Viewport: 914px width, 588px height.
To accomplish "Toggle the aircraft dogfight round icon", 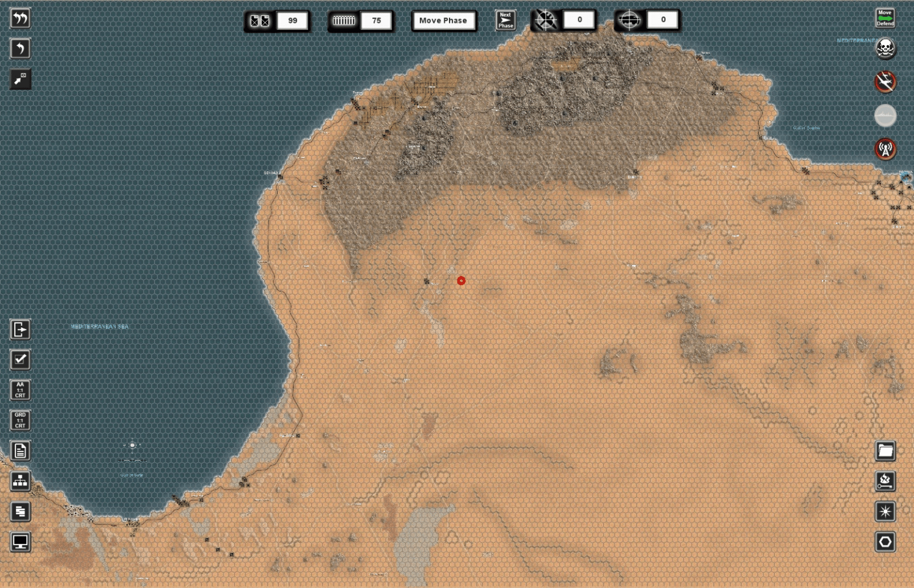I will pyautogui.click(x=886, y=82).
